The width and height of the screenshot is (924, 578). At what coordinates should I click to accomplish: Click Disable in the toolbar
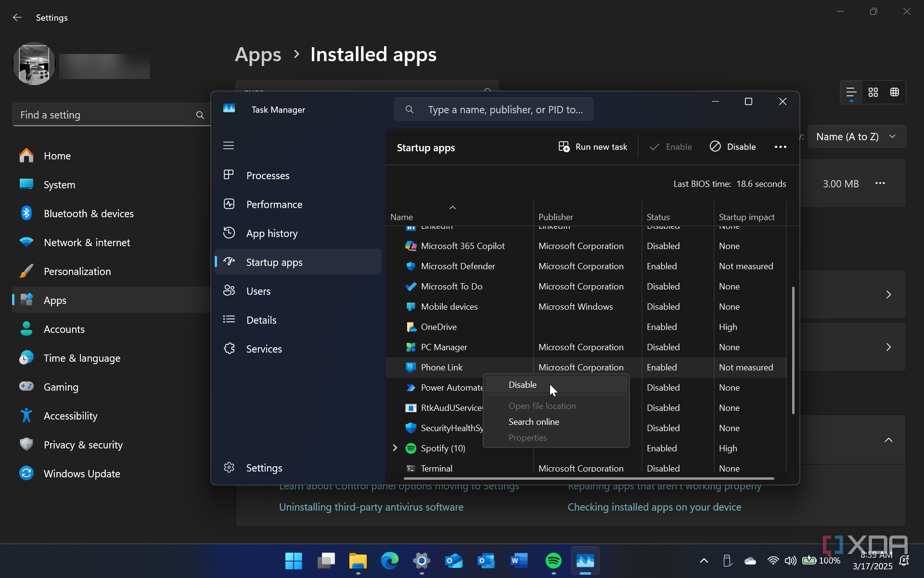[732, 147]
